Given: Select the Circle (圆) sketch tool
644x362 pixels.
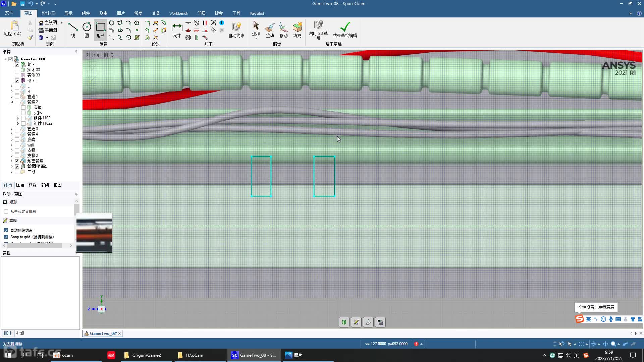Looking at the screenshot, I should (x=87, y=29).
